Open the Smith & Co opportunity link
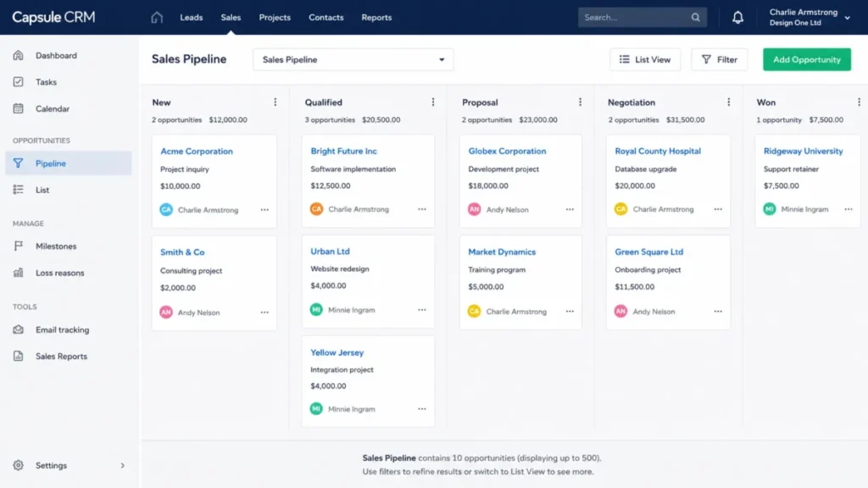The image size is (868, 488). point(182,252)
